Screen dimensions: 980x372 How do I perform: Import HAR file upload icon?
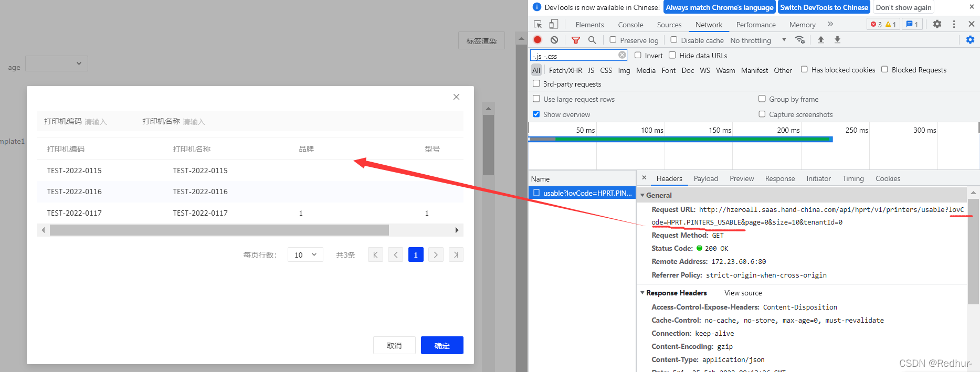click(x=821, y=40)
